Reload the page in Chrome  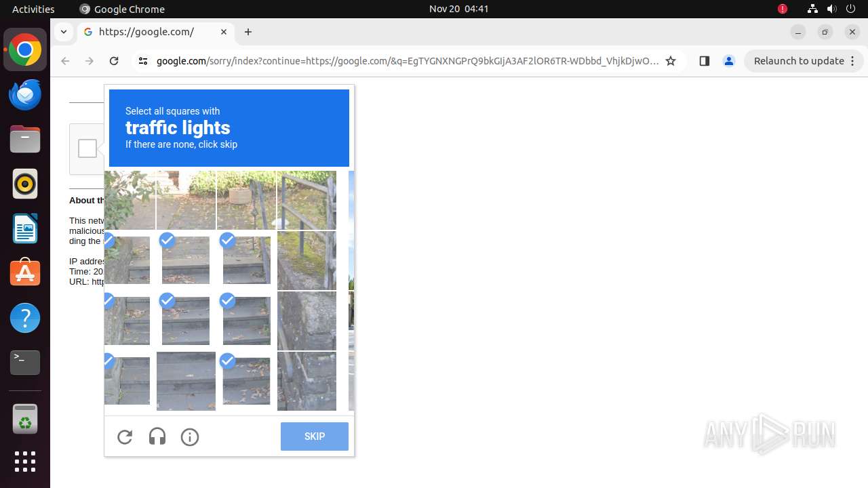[x=114, y=61]
